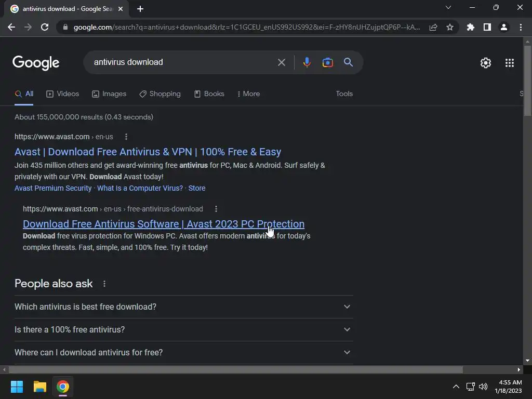Click the browser forward arrow
The image size is (532, 399).
[28, 27]
